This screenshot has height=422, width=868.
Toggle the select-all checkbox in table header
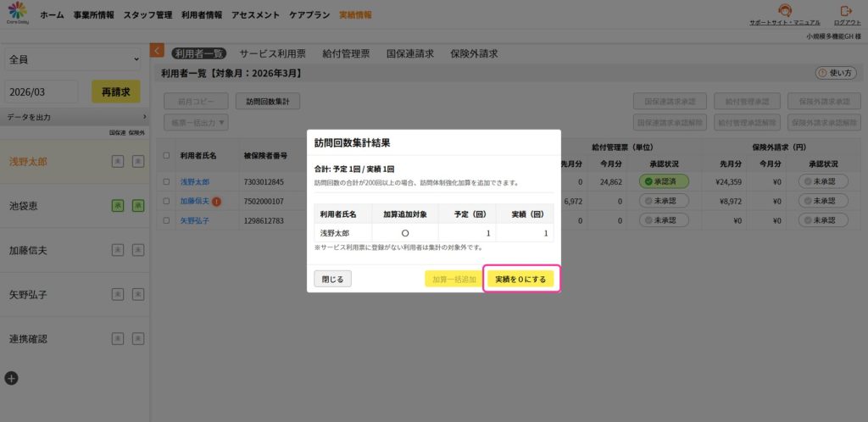tap(166, 156)
